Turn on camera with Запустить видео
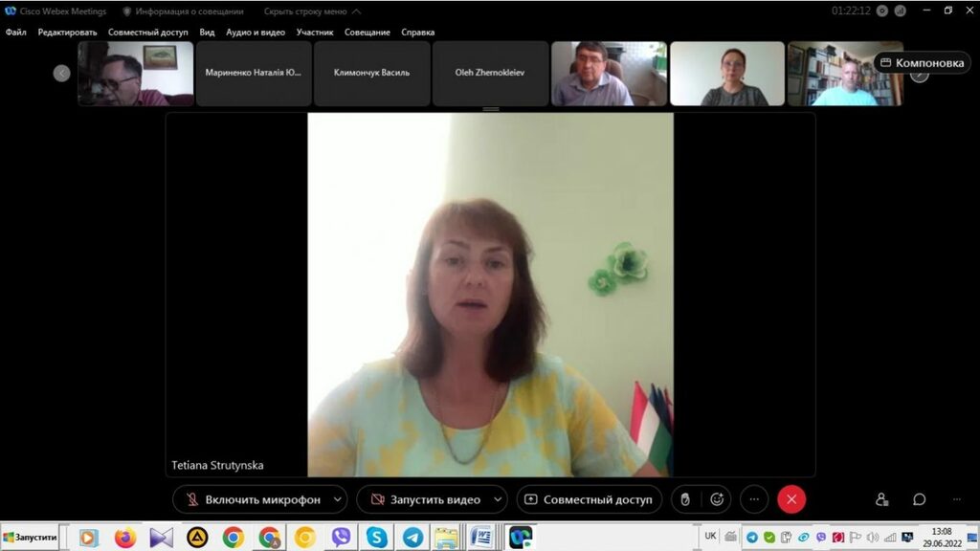This screenshot has height=551, width=980. 424,499
